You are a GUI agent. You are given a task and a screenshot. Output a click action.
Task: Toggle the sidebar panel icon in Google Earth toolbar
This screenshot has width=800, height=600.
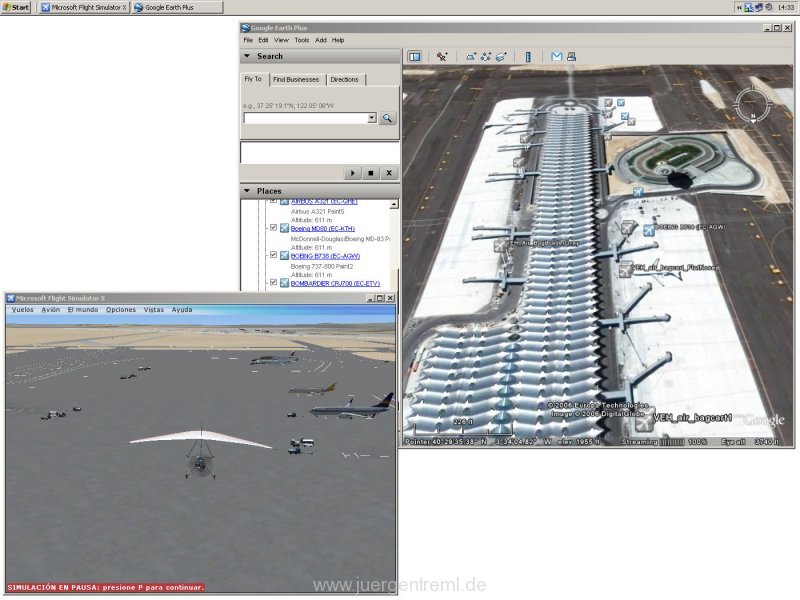[415, 57]
